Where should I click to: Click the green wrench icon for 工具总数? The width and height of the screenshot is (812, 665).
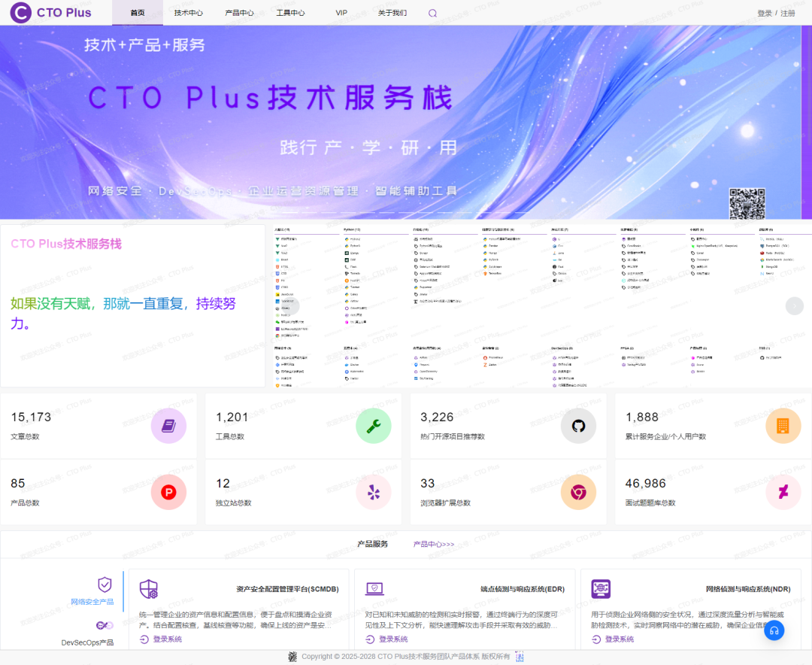374,426
